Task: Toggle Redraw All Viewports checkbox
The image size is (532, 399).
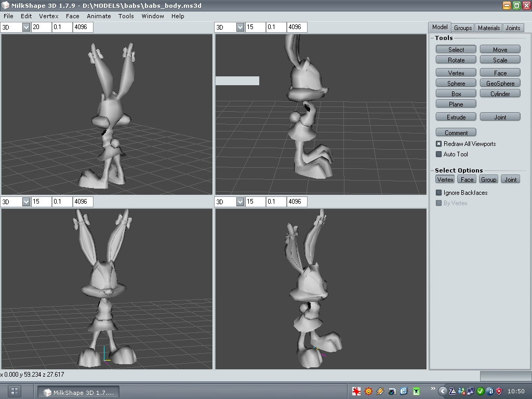Action: click(438, 144)
